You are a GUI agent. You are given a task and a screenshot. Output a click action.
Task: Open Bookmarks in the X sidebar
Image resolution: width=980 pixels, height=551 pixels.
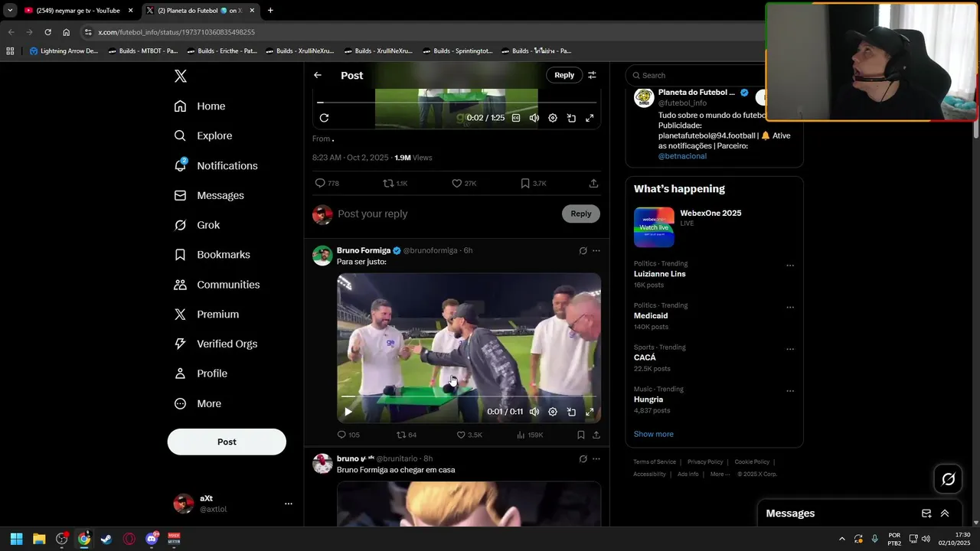212,255
